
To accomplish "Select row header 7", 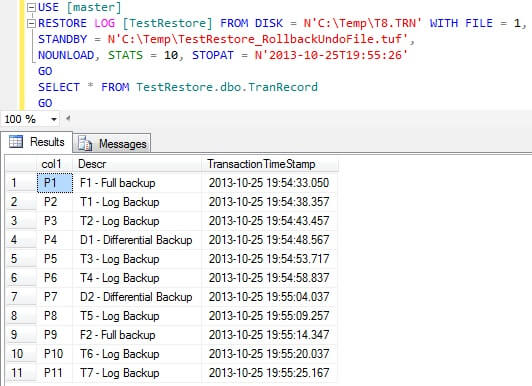I will coord(21,297).
